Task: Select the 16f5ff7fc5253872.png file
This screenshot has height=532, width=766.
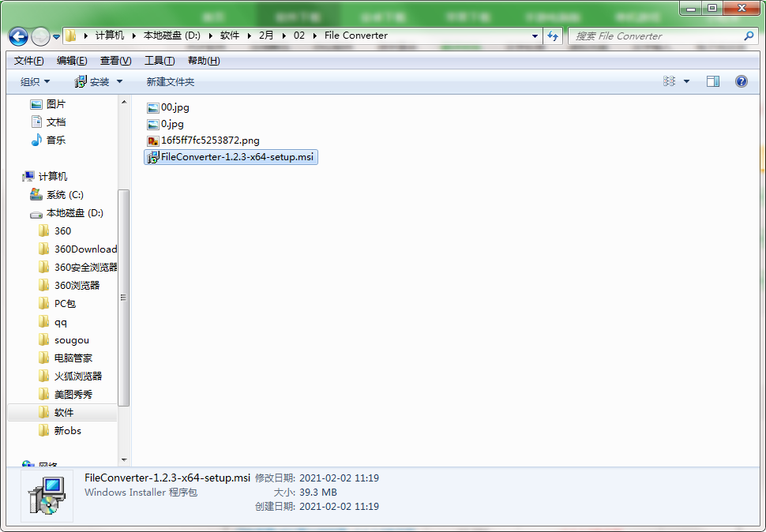Action: tap(210, 140)
